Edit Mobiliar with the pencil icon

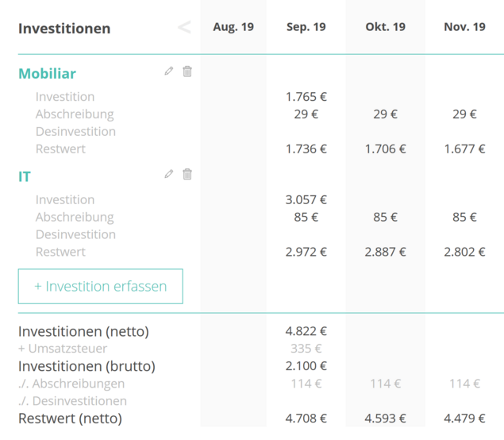pyautogui.click(x=169, y=71)
